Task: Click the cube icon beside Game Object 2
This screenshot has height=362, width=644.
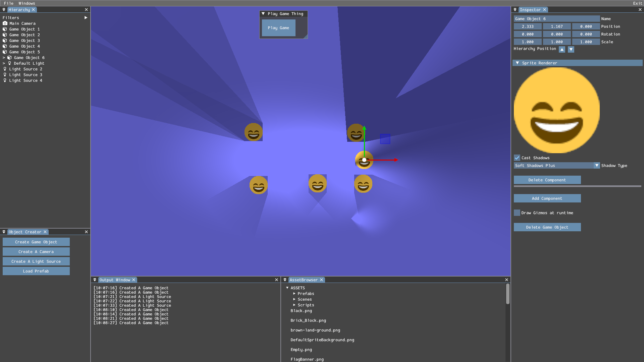Action: pyautogui.click(x=5, y=35)
